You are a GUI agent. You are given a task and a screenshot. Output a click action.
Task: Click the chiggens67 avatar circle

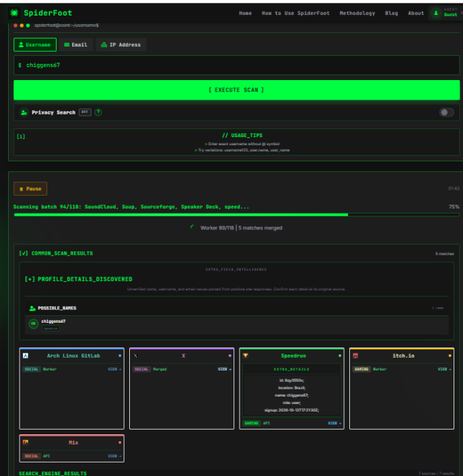pos(34,323)
